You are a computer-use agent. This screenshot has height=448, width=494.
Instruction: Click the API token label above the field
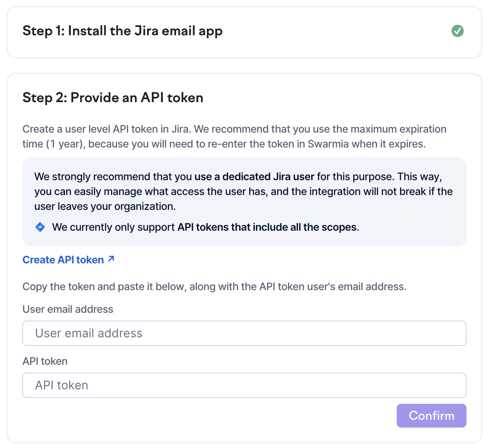(45, 361)
